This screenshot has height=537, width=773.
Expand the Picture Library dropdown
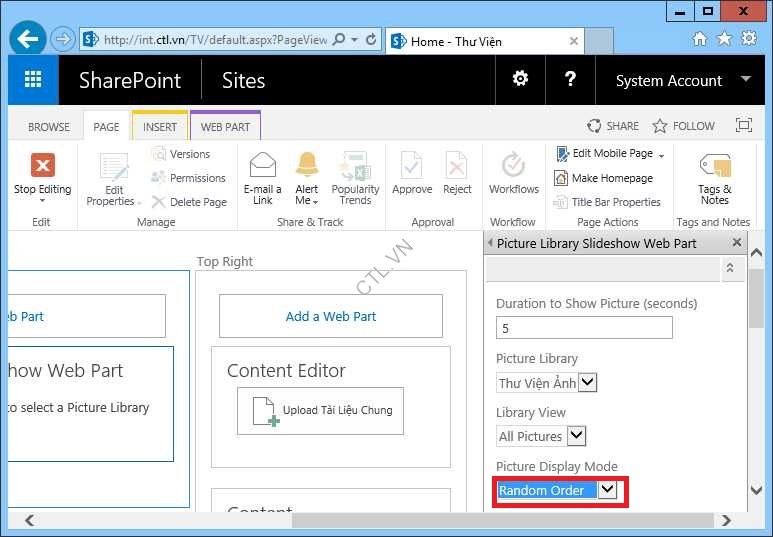click(587, 382)
